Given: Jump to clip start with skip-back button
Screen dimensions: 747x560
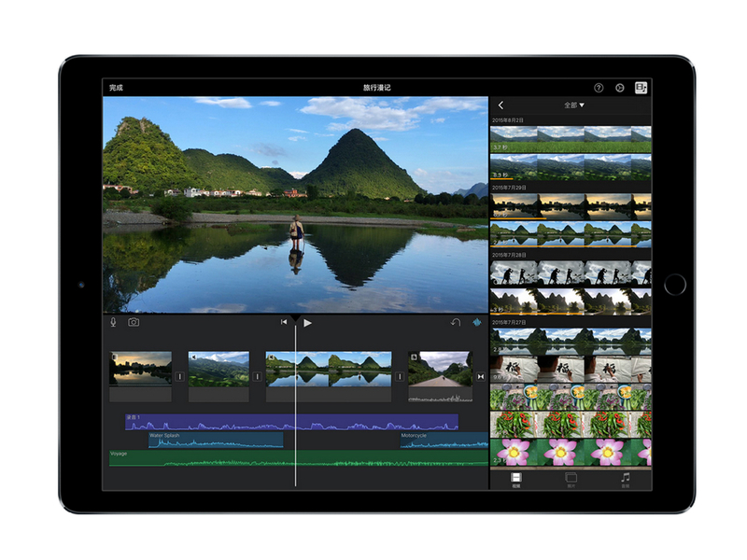Looking at the screenshot, I should click(x=284, y=322).
